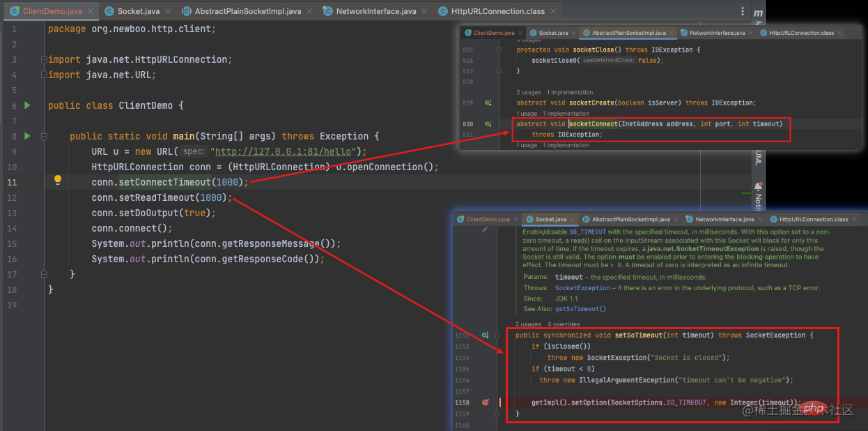The height and width of the screenshot is (431, 868).
Task: Collapse the import statements block
Action: pos(44,60)
